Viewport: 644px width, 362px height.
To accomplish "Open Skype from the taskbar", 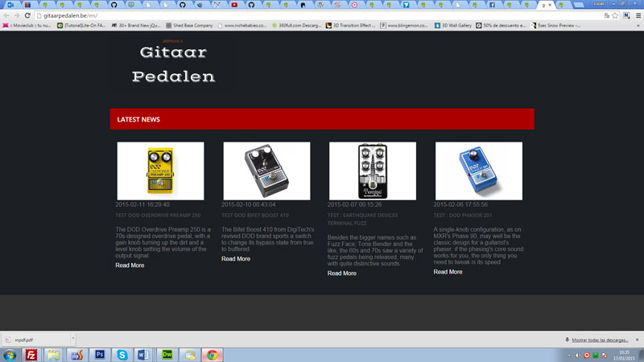I will coord(122,355).
